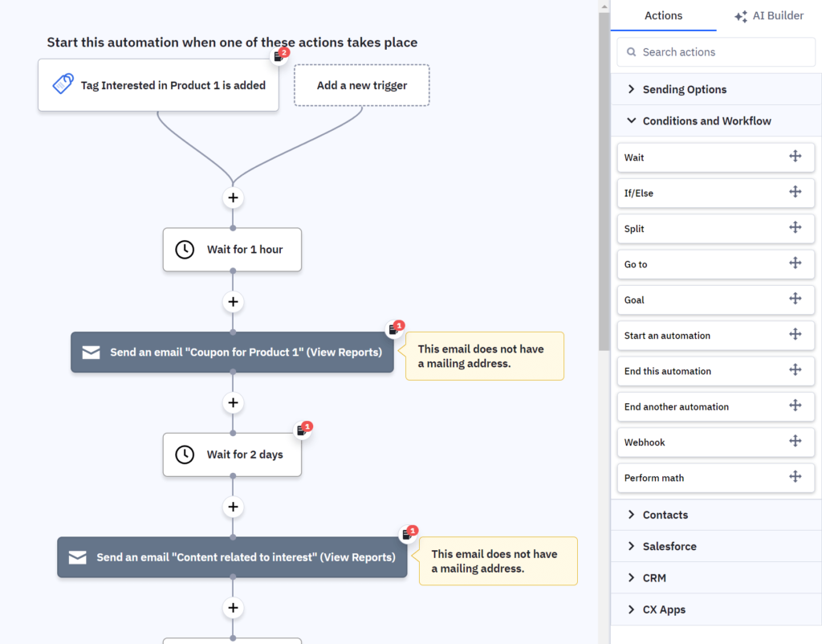Click the notes icon on the tag trigger
The image size is (822, 644).
coord(279,56)
